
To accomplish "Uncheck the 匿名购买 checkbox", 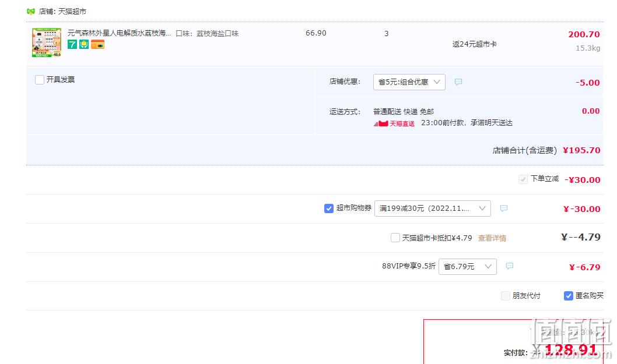I will [568, 296].
